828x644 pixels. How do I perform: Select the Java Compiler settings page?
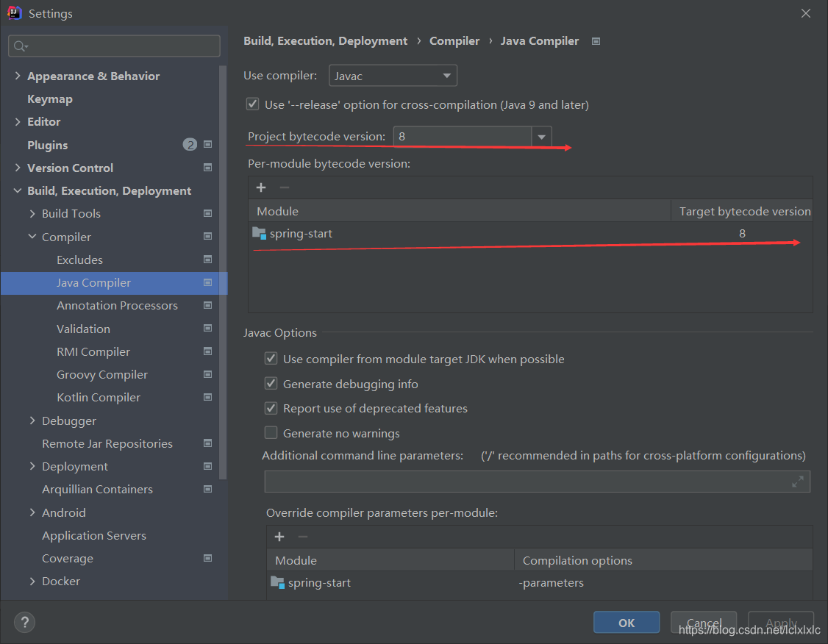113,283
